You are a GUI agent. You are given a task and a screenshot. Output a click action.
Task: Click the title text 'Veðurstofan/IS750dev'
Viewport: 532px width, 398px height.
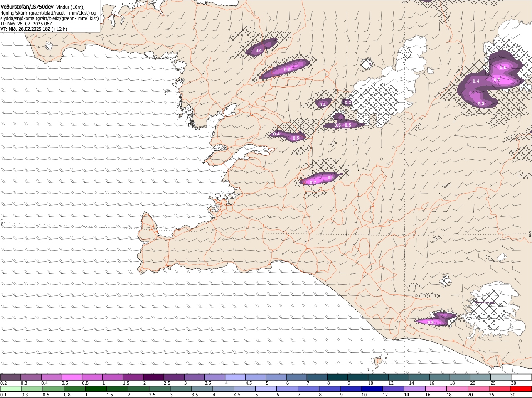pyautogui.click(x=27, y=7)
